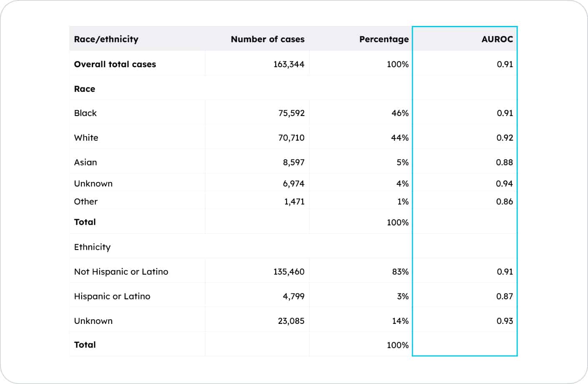Image resolution: width=588 pixels, height=384 pixels.
Task: Select the AUROC column header
Action: (497, 39)
